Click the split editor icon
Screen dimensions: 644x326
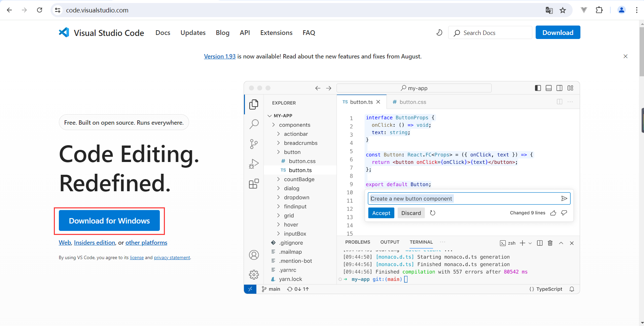click(x=560, y=101)
